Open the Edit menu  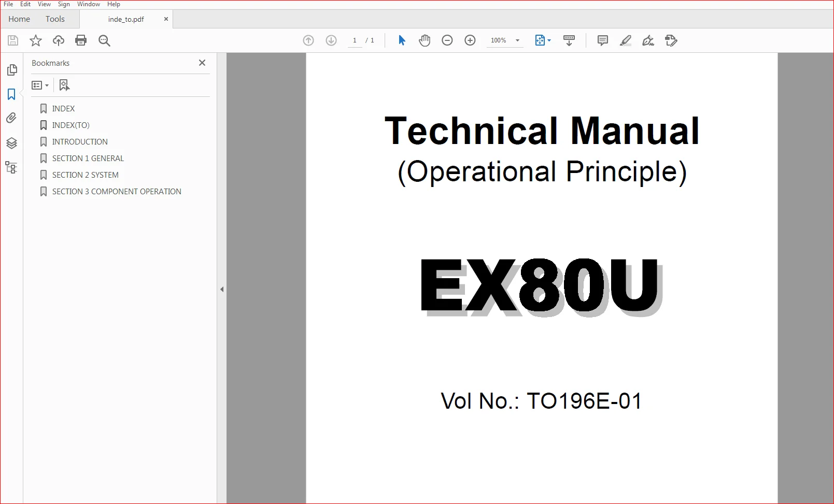[x=25, y=4]
